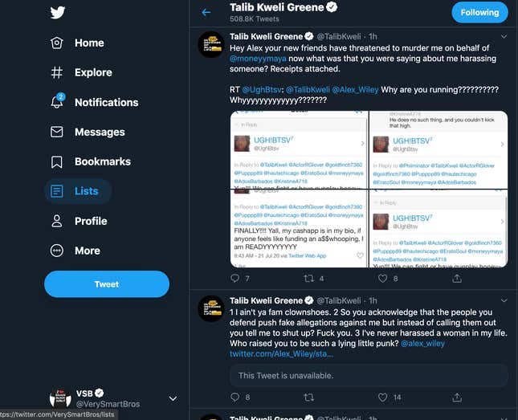Open the Bookmarks icon in sidebar

pyautogui.click(x=57, y=162)
